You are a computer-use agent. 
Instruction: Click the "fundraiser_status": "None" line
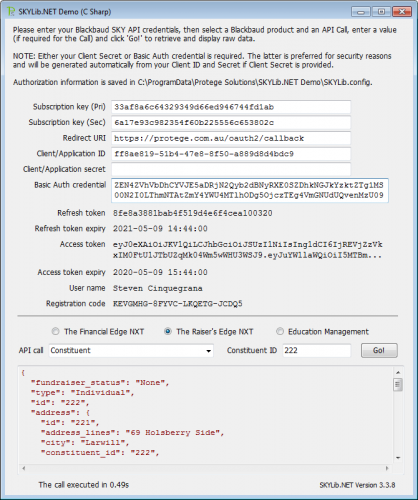(100, 383)
